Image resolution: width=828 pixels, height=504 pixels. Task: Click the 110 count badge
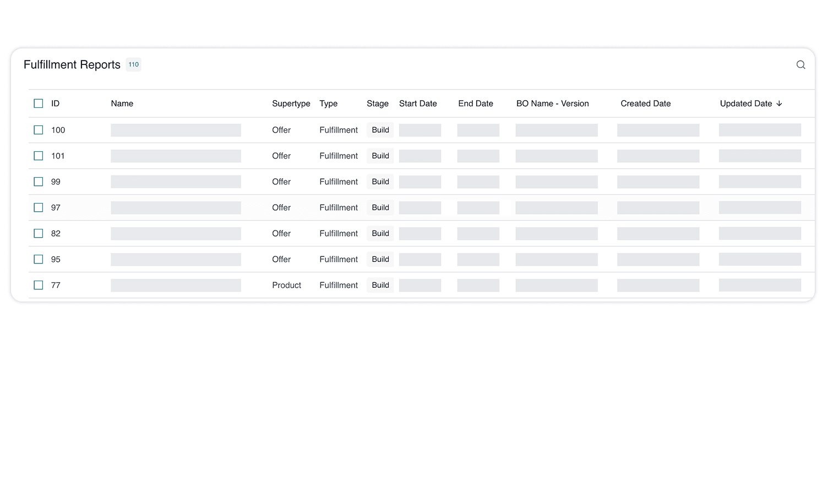[133, 64]
